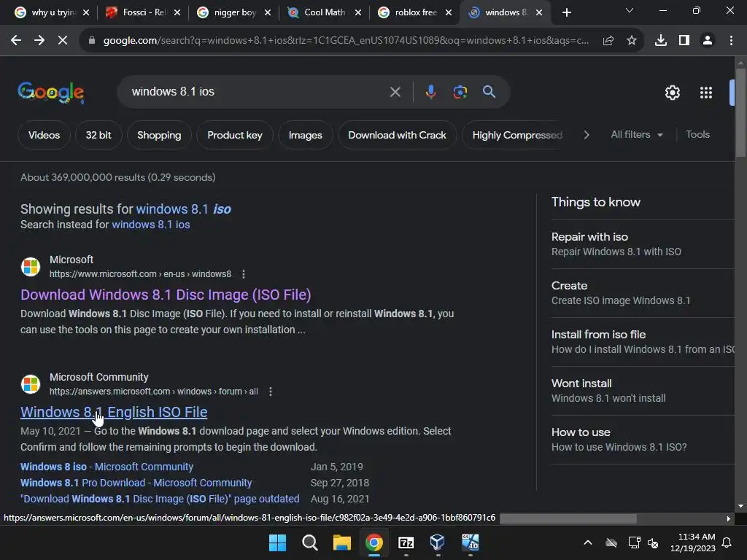Open Download Windows 8.1 Disc Image link
This screenshot has height=560, width=747.
click(x=166, y=295)
